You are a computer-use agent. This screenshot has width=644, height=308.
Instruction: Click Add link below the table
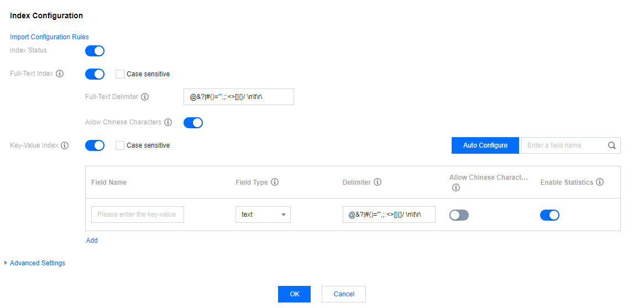point(92,240)
